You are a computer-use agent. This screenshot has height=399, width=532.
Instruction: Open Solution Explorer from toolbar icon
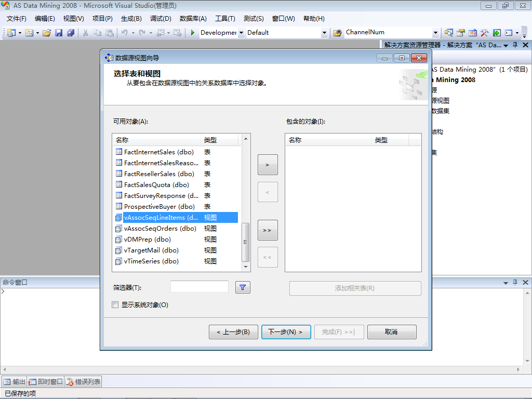pyautogui.click(x=448, y=33)
